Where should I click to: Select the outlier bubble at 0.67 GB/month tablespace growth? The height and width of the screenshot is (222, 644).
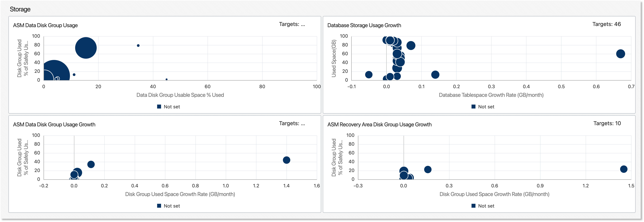621,54
